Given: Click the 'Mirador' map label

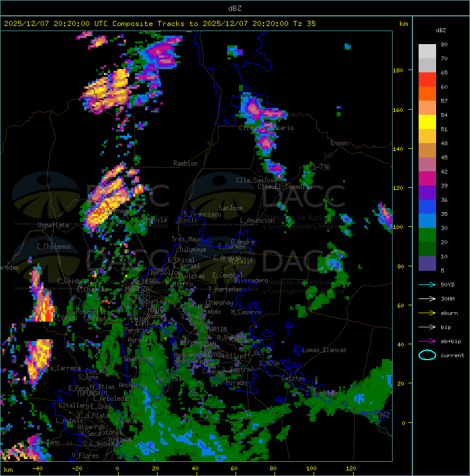Looking at the screenshot, I should point(238,383).
